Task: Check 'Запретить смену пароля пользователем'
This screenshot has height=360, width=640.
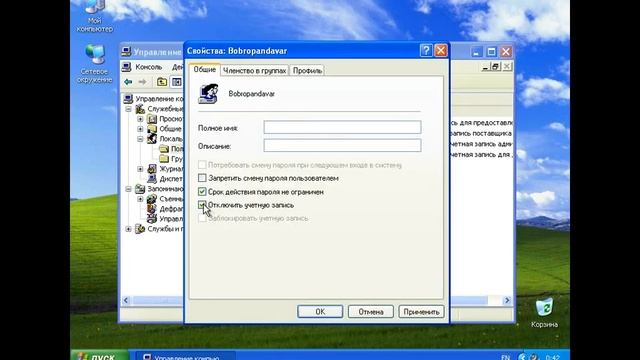Action: point(202,178)
